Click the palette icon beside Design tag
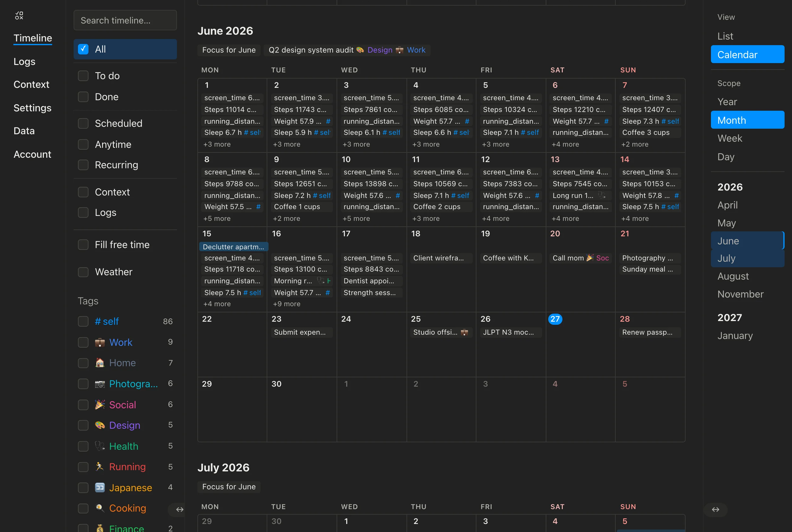The height and width of the screenshot is (532, 792). [100, 425]
